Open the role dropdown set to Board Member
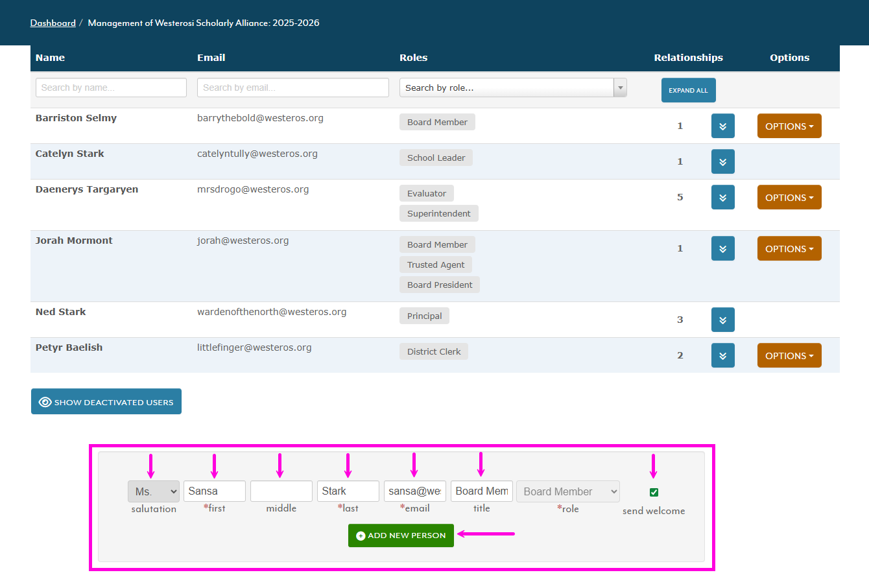Screen dimensions: 869x588 568,491
